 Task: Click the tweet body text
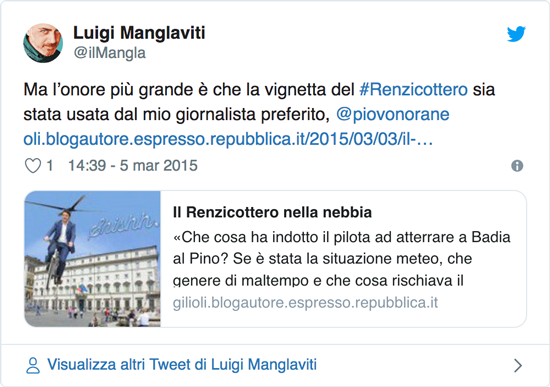pyautogui.click(x=259, y=114)
